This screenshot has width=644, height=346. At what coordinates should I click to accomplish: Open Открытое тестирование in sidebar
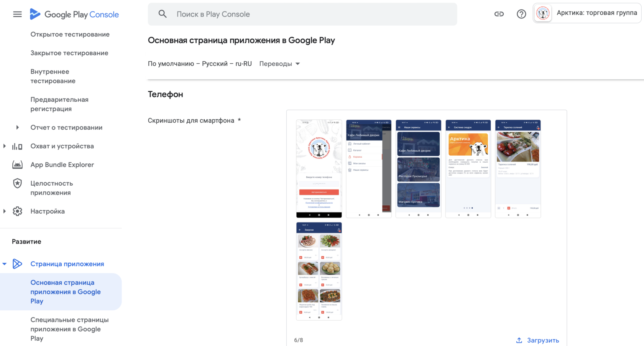coord(70,35)
